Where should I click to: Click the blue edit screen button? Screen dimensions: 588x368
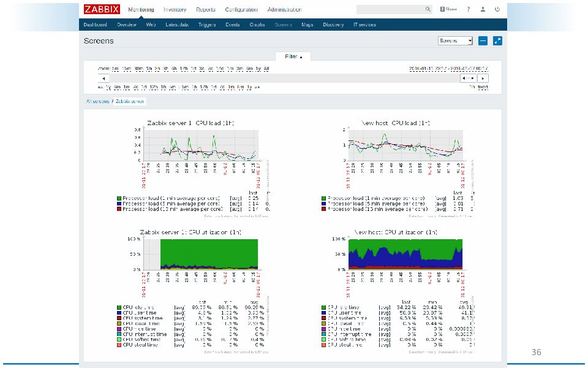[483, 40]
